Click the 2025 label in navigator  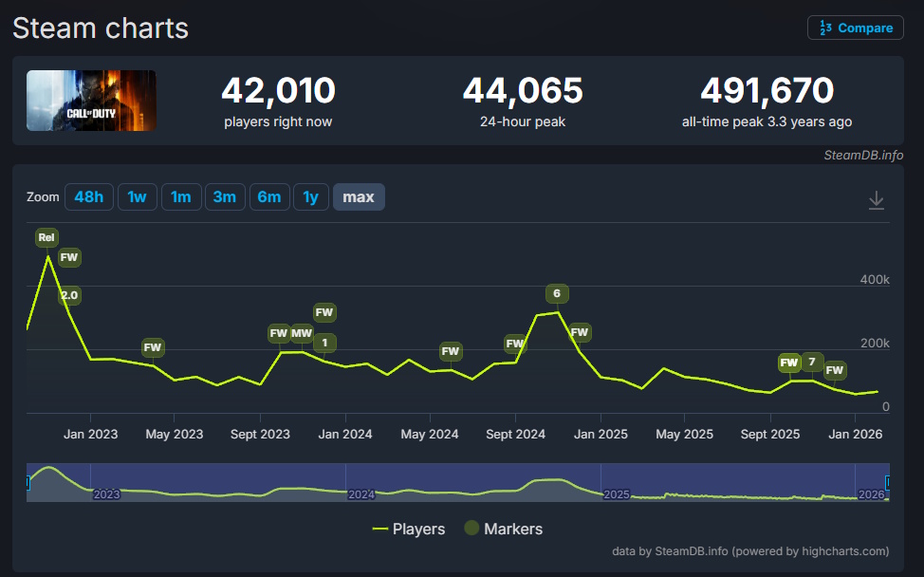point(617,494)
